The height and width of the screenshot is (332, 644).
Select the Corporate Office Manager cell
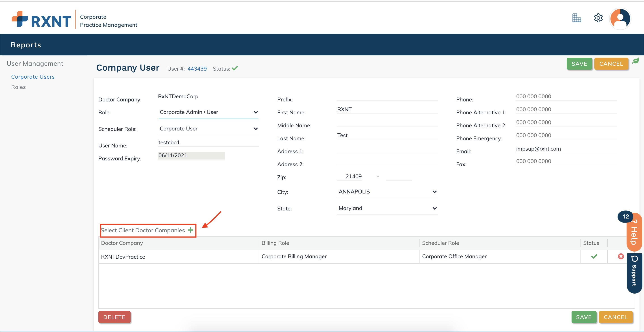[500, 257]
